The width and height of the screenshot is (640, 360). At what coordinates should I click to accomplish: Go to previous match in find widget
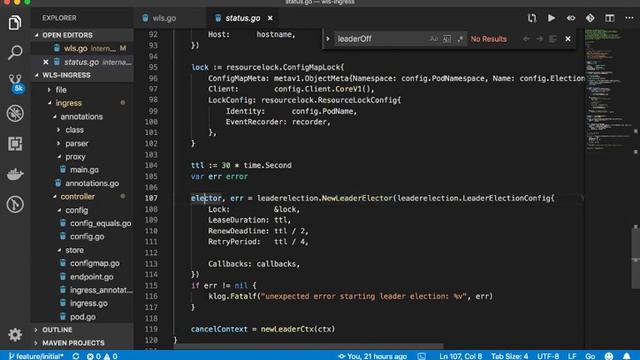tap(526, 39)
